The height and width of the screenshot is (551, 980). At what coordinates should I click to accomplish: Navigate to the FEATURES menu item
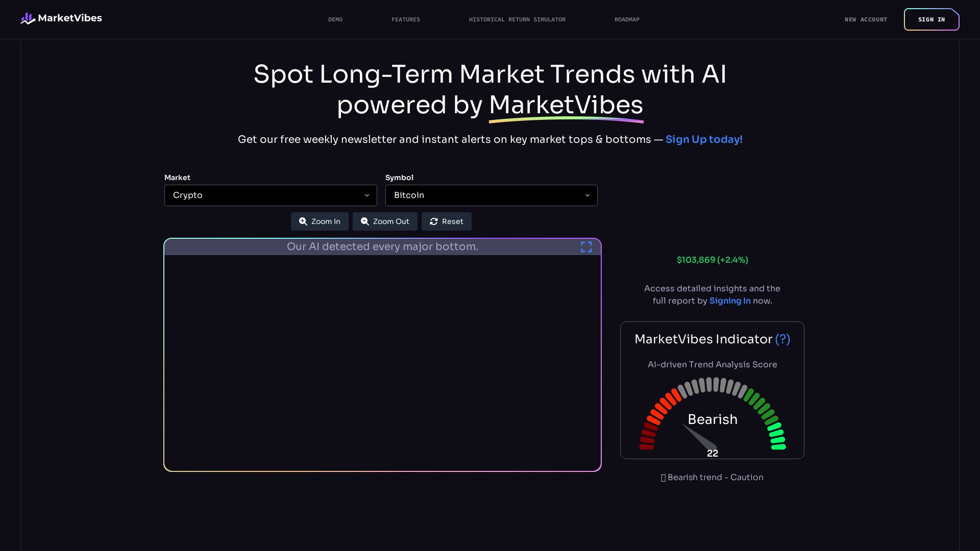pos(406,19)
